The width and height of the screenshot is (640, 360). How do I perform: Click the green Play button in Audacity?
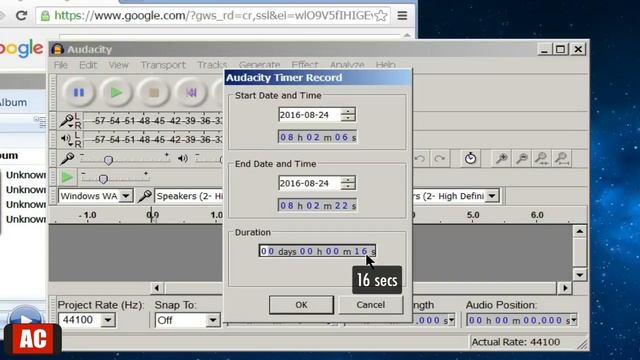[x=116, y=93]
